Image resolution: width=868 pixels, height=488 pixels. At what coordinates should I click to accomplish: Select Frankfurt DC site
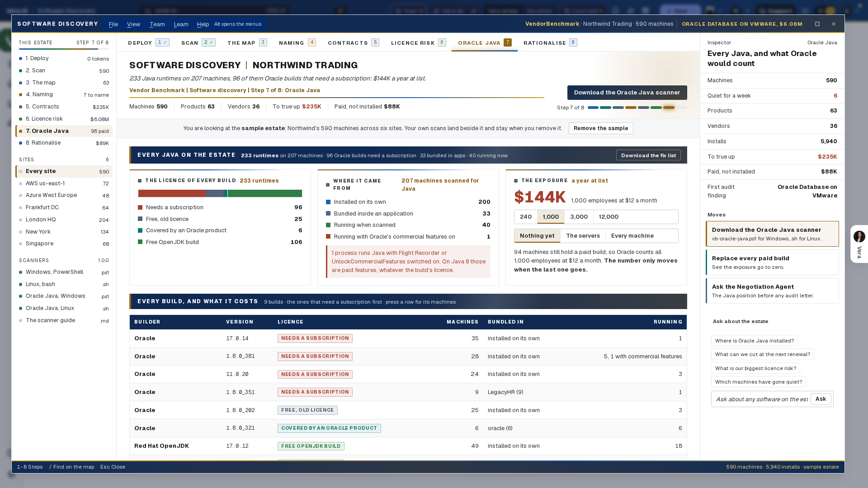point(64,207)
